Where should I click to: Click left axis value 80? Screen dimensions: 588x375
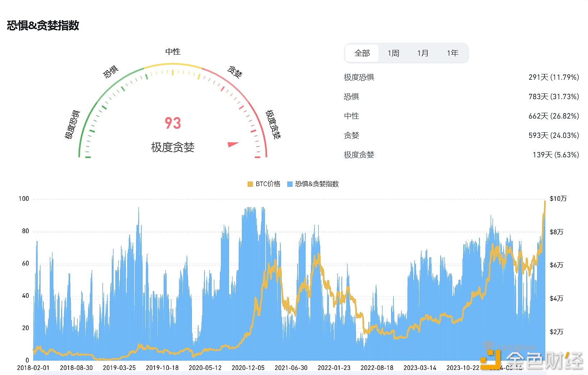point(25,231)
